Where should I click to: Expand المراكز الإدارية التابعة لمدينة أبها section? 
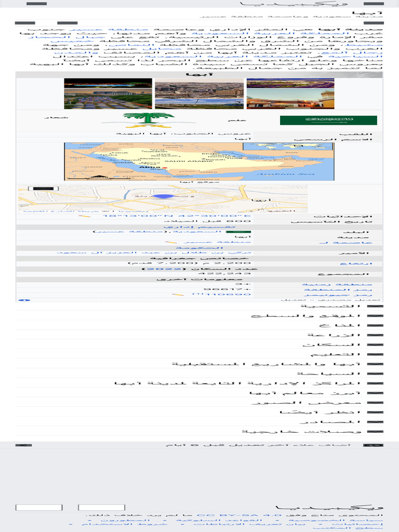click(199, 383)
